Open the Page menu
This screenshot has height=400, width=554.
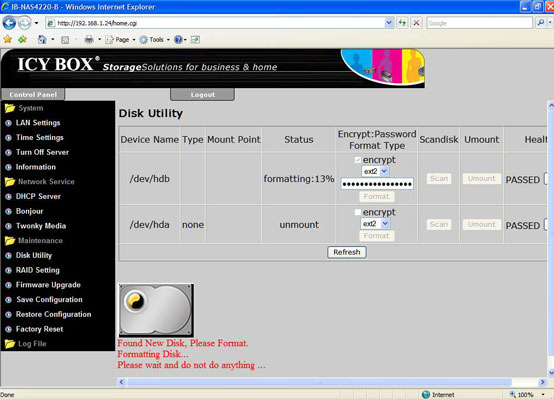pyautogui.click(x=120, y=40)
